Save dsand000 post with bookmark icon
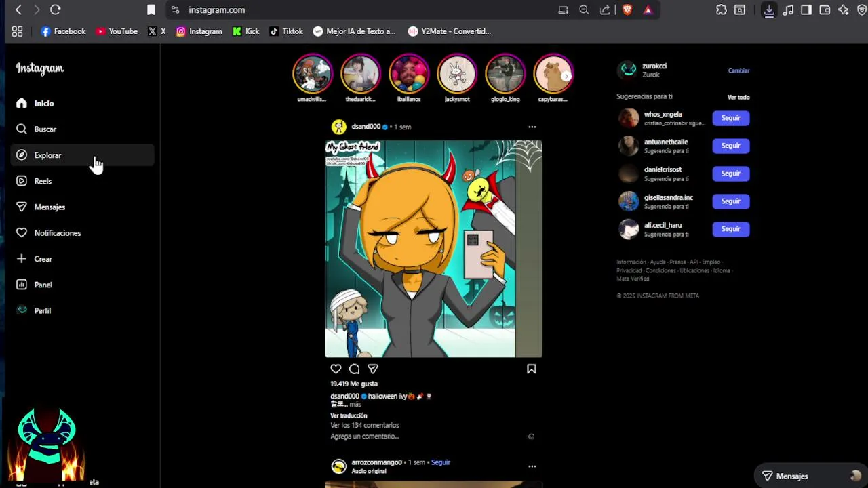The image size is (868, 488). (532, 369)
